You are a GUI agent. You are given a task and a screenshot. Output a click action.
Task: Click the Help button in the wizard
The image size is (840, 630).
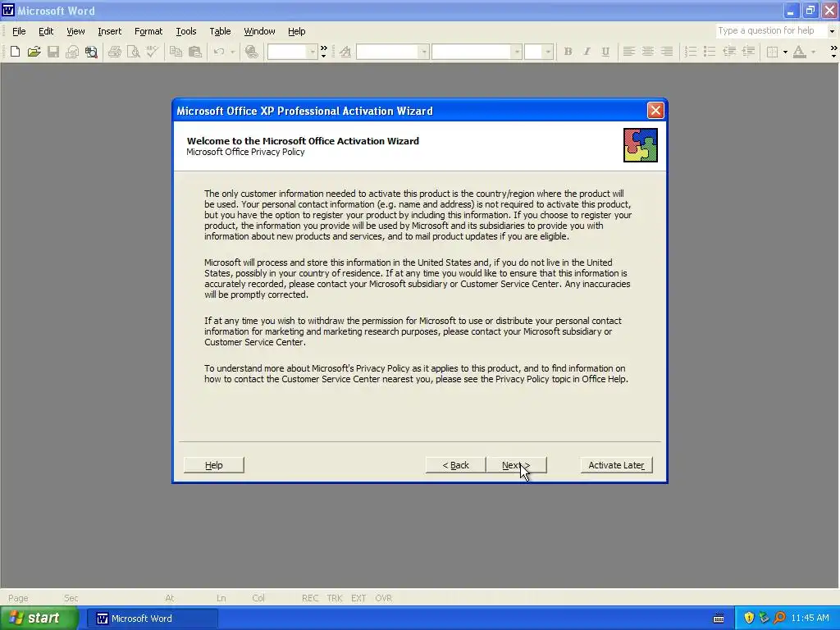pyautogui.click(x=214, y=465)
